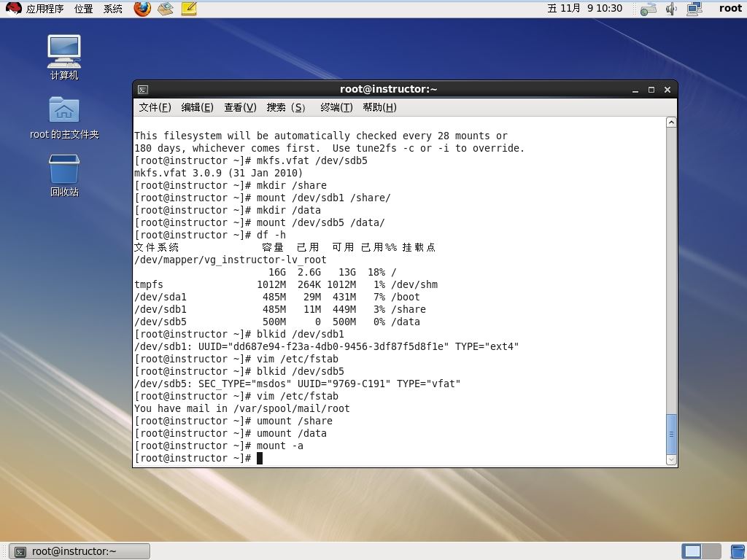Expand the 位置 places menu
The height and width of the screenshot is (560, 747).
click(x=83, y=9)
